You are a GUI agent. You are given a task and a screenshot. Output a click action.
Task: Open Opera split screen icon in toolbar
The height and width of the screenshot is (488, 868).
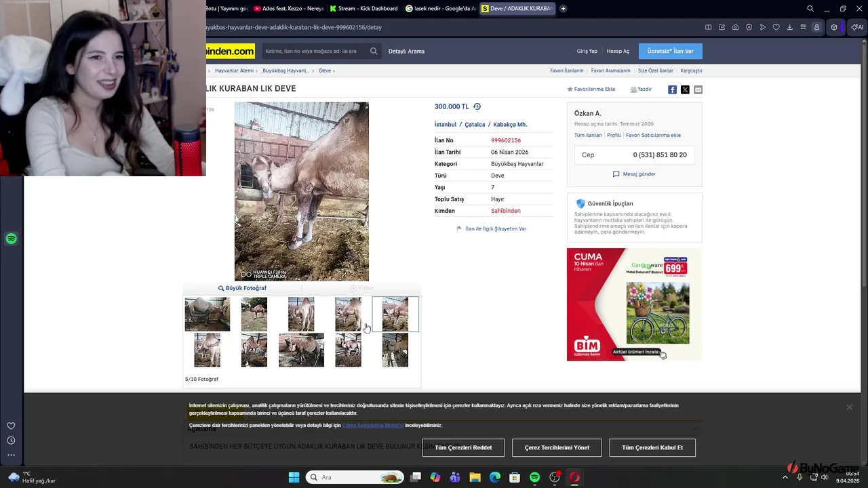pyautogui.click(x=708, y=27)
